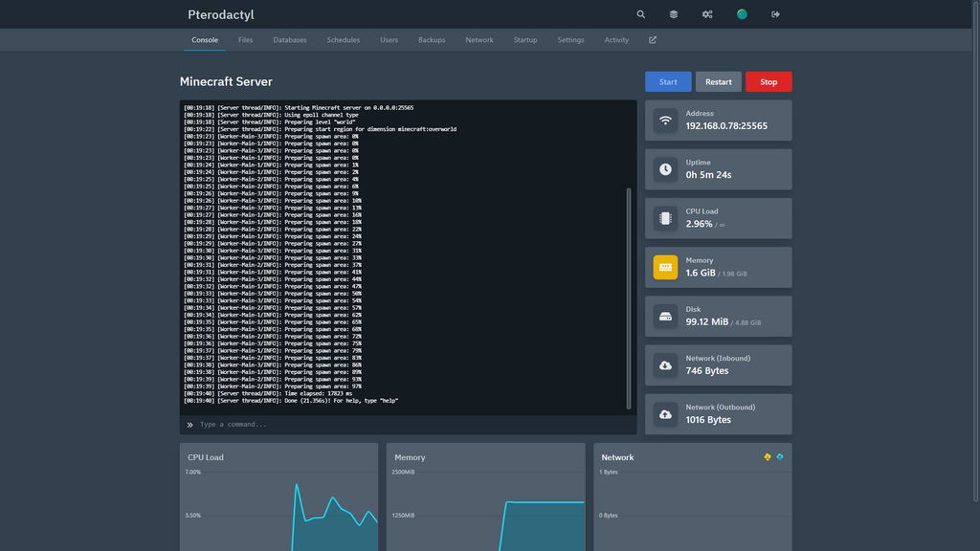Click the Start server button

(668, 82)
